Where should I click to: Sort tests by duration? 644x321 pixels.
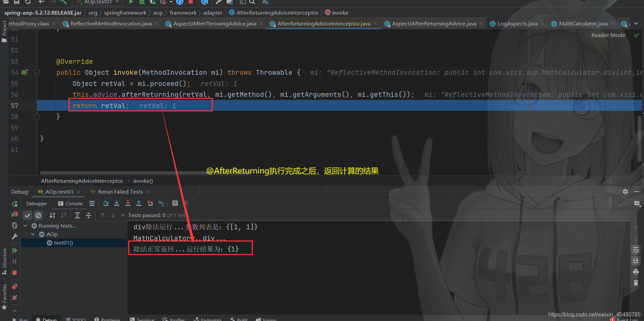pos(64,215)
